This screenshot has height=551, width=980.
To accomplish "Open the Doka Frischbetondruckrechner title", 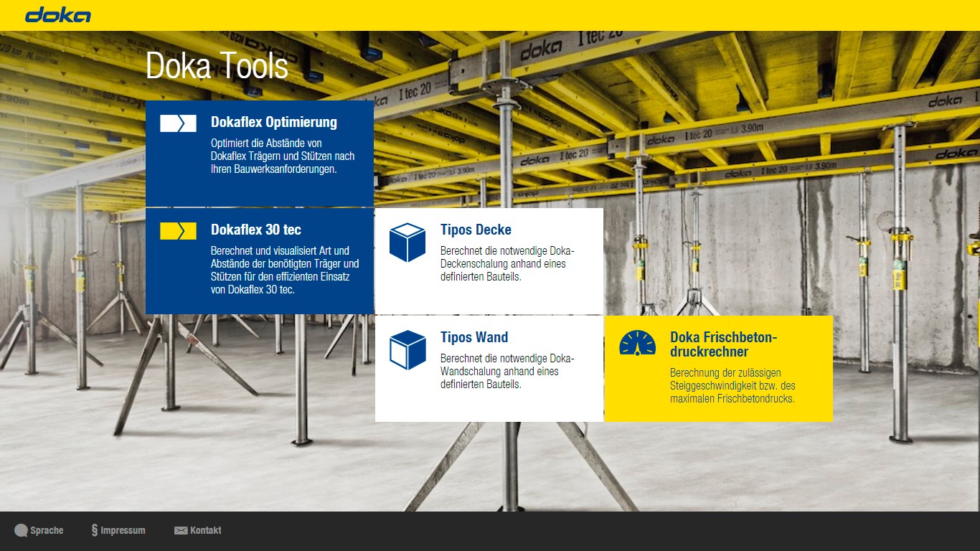I will pos(724,344).
